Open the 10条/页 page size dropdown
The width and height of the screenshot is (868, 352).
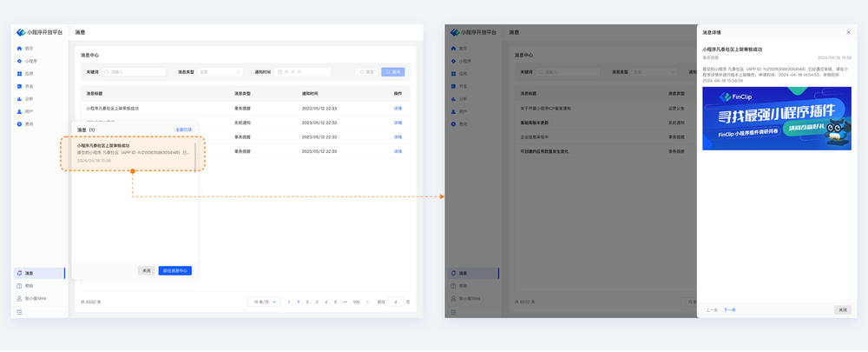pos(263,302)
